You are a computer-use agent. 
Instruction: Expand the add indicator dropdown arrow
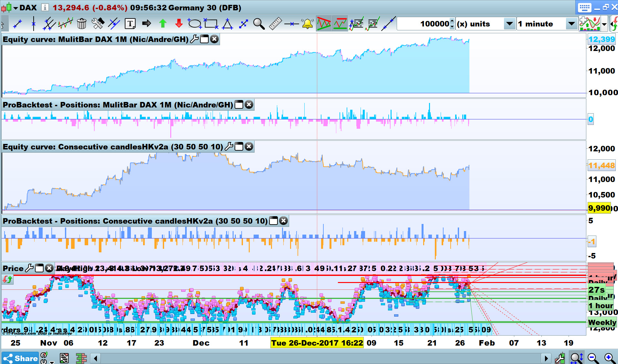[x=604, y=24]
